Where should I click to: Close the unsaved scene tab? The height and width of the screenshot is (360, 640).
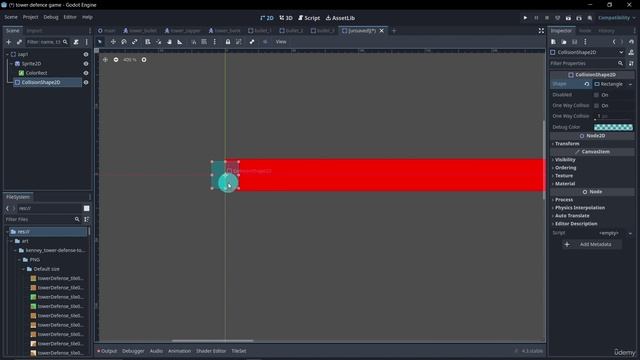(382, 31)
